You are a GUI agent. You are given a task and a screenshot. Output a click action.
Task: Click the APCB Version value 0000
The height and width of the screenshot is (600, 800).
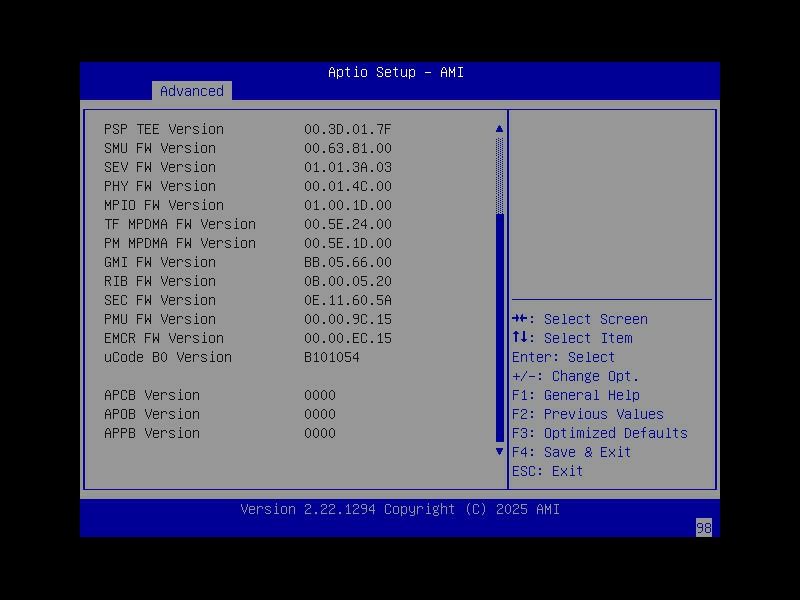[x=320, y=395]
